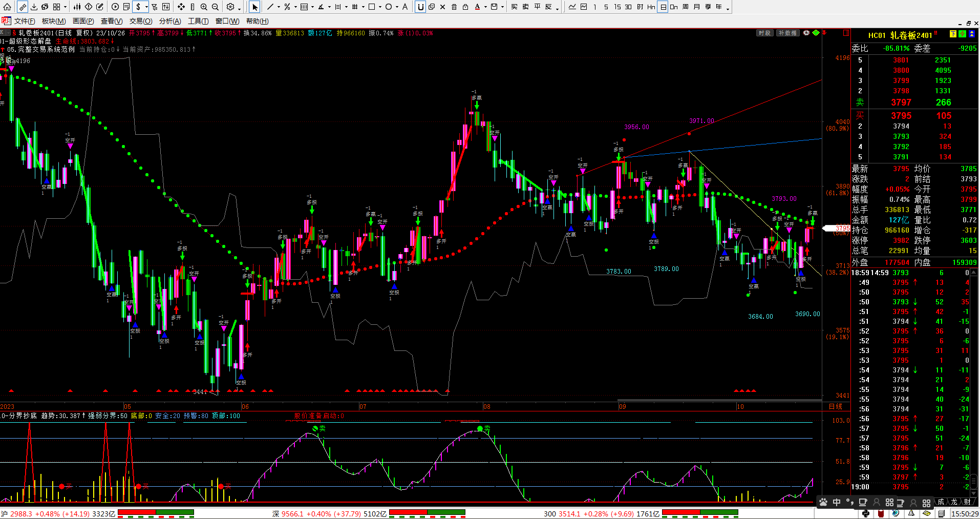This screenshot has width=980, height=519.
Task: Open the 帮助(H) menu
Action: pyautogui.click(x=257, y=21)
